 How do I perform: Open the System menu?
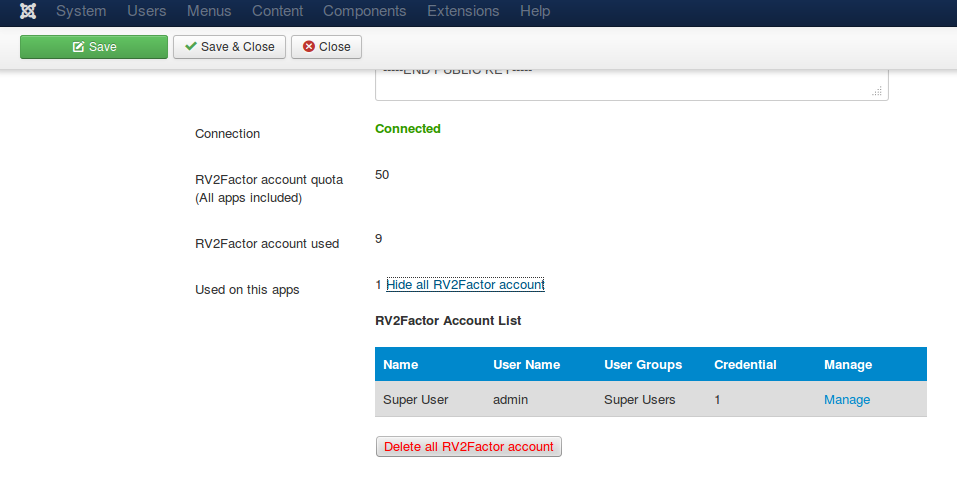tap(81, 11)
